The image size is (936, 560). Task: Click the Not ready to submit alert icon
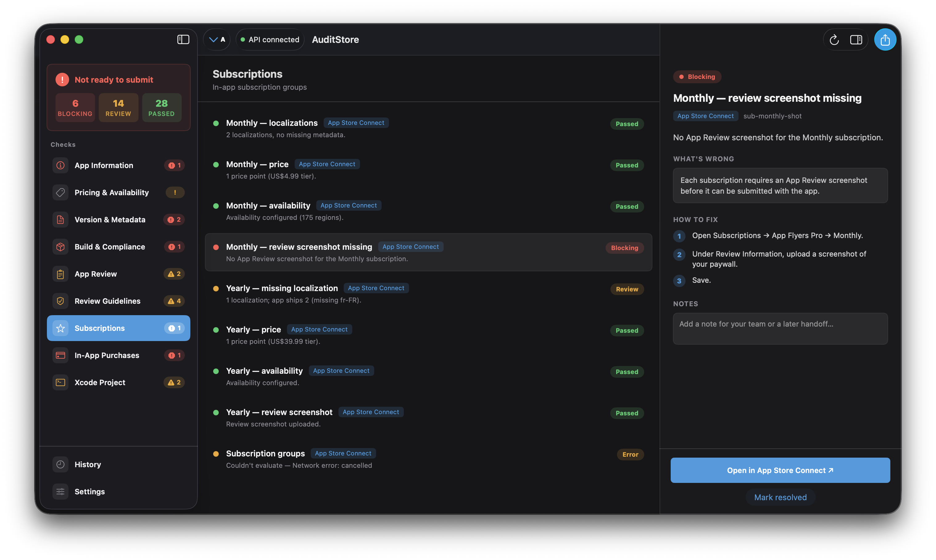pyautogui.click(x=62, y=80)
